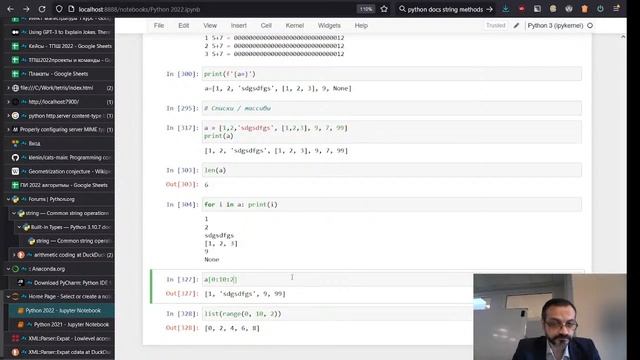Open the Widgets menu
The image size is (640, 360).
[x=329, y=25]
